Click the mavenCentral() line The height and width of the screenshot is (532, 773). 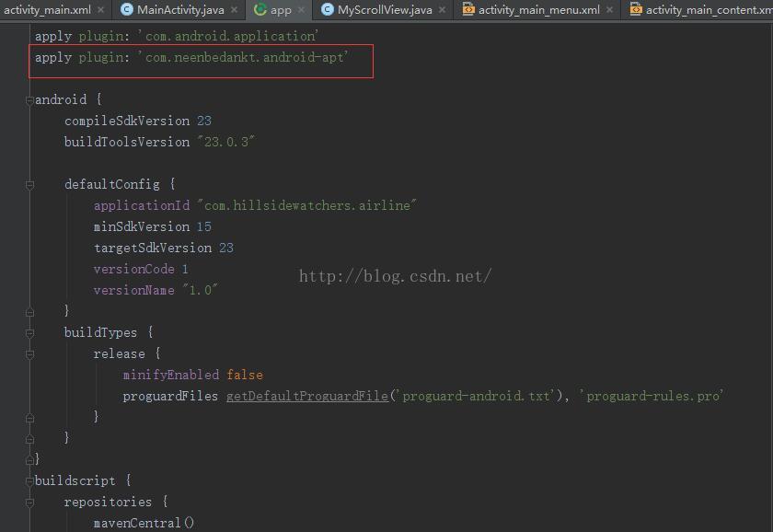[x=144, y=523]
